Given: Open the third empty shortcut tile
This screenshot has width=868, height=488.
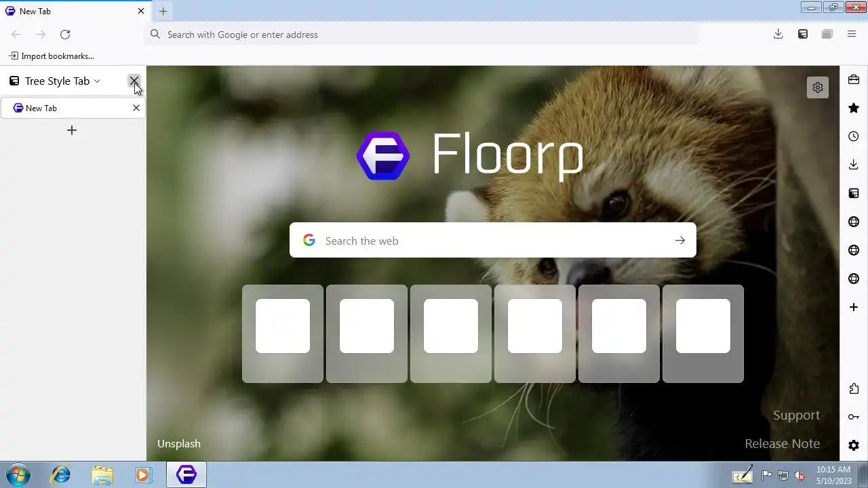Looking at the screenshot, I should (451, 333).
